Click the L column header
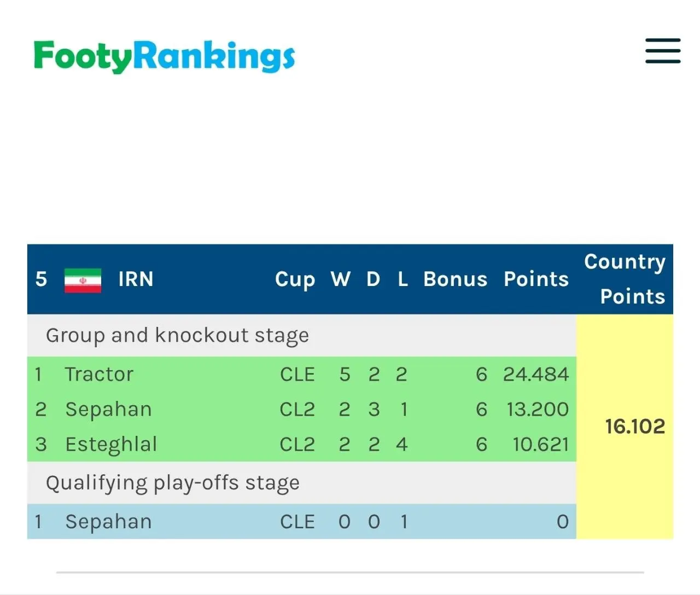700x595 pixels. [402, 279]
